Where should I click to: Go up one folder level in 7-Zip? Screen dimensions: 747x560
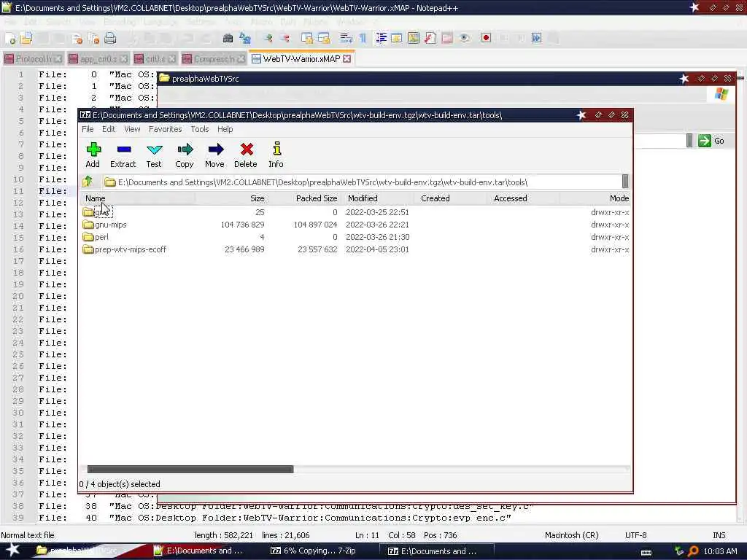click(x=88, y=182)
